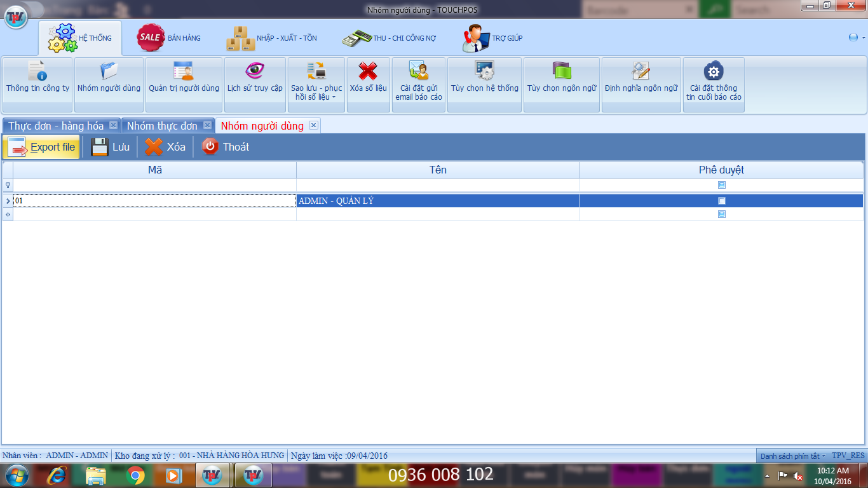Image resolution: width=868 pixels, height=488 pixels.
Task: Switch to BÁN HÀNG ribbon tab
Action: click(169, 38)
